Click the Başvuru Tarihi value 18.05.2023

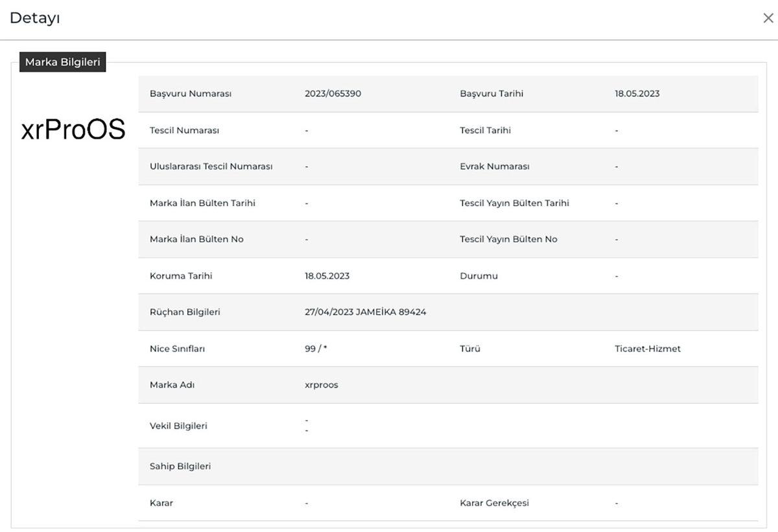[x=637, y=93]
